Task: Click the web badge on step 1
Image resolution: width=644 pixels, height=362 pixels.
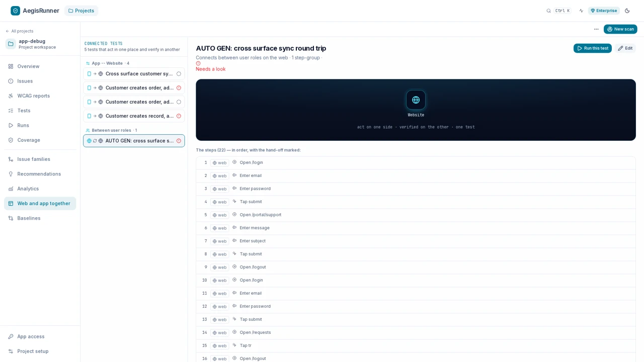Action: [x=219, y=163]
